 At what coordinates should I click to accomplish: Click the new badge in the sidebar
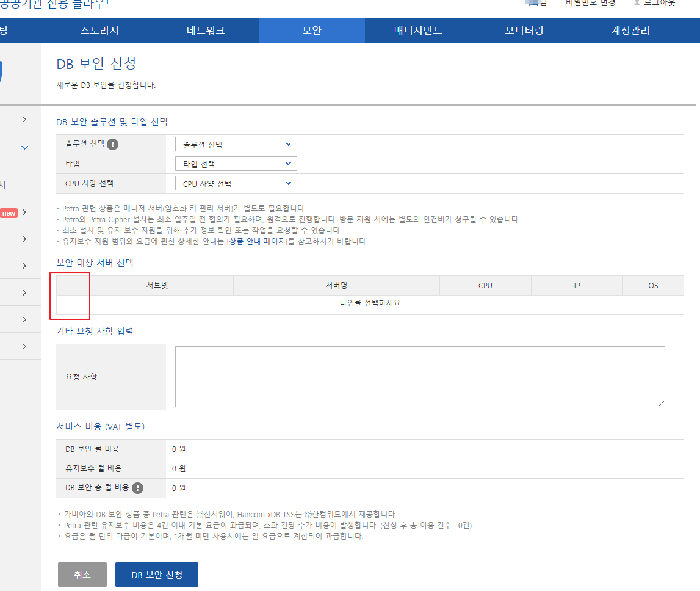coord(9,213)
